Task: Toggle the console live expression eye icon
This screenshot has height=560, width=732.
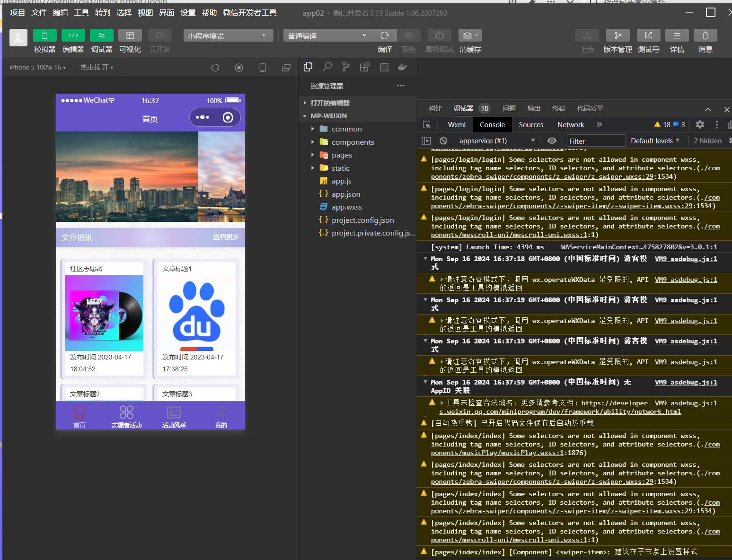Action: (552, 140)
